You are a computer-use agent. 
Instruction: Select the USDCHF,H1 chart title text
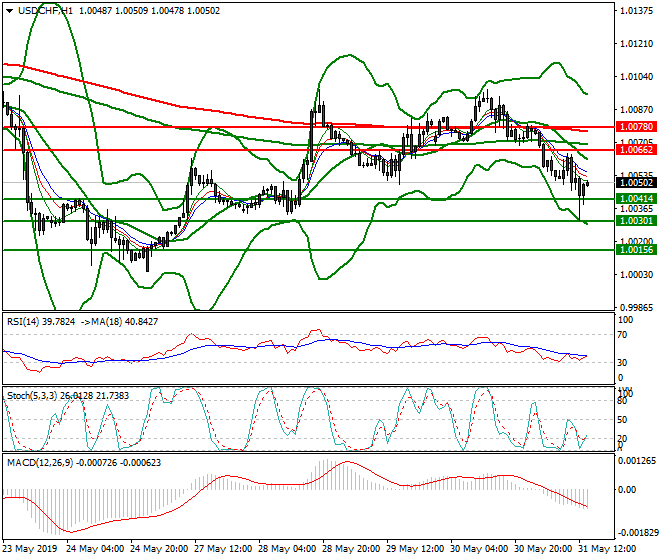point(45,11)
